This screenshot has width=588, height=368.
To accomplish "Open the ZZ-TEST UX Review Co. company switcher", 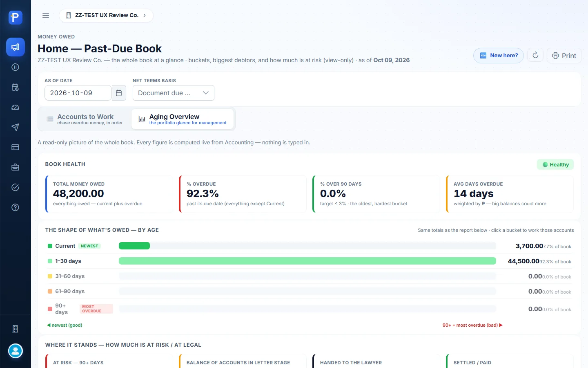I will point(106,16).
